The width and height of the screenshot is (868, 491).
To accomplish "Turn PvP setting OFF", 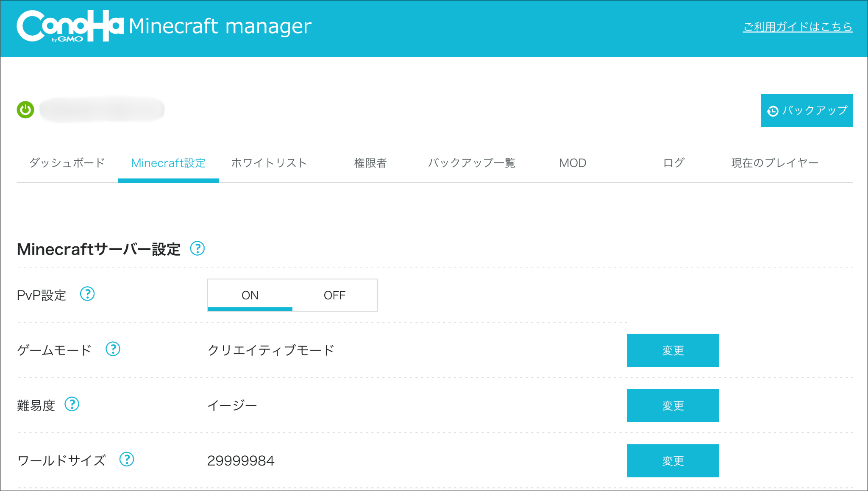I will pyautogui.click(x=334, y=295).
